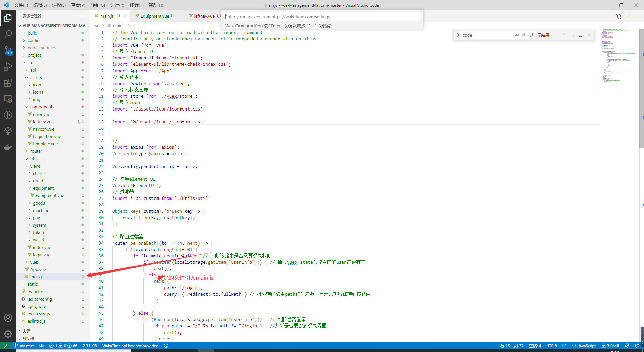
Task: Open more actions menu in editor toolbar
Action: (636, 16)
